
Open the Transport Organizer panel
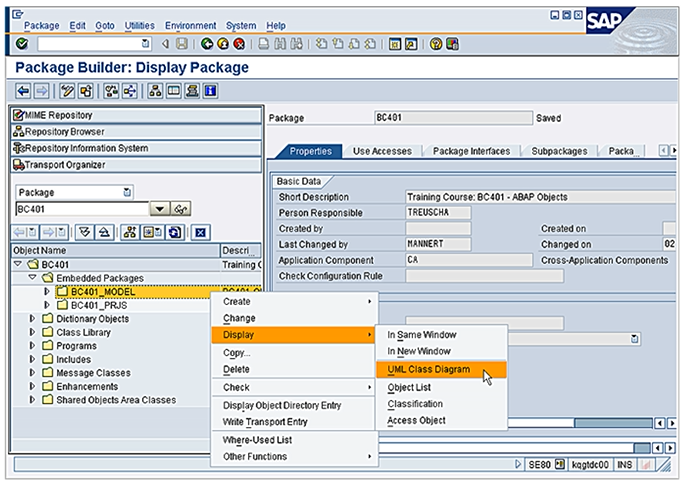click(65, 164)
